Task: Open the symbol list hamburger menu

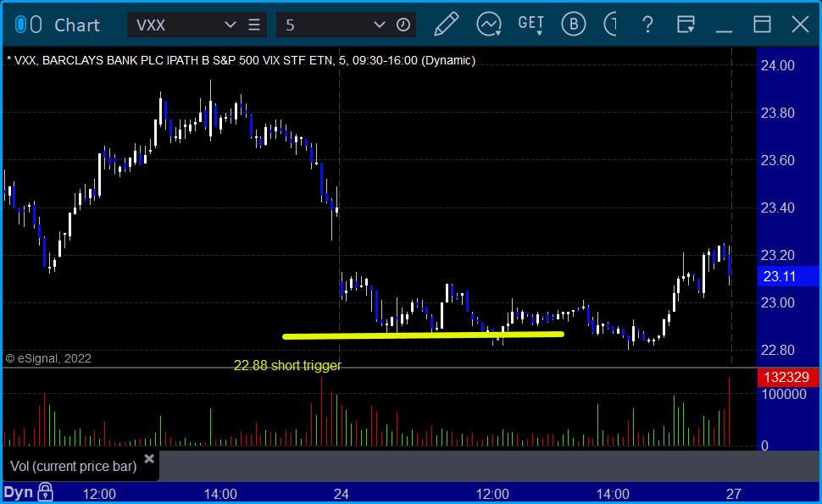Action: pyautogui.click(x=254, y=25)
